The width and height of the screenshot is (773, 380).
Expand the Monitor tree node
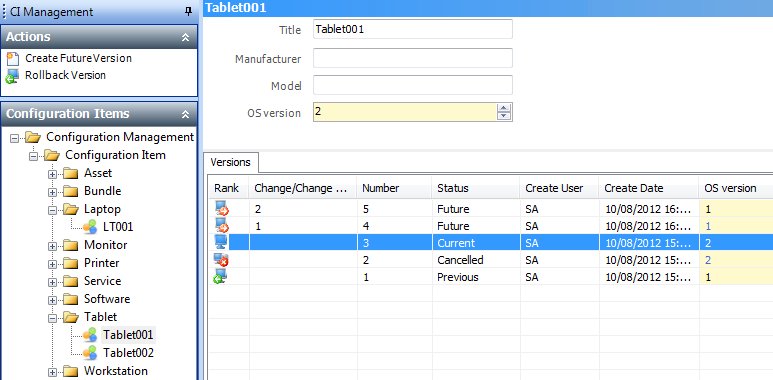pos(52,246)
